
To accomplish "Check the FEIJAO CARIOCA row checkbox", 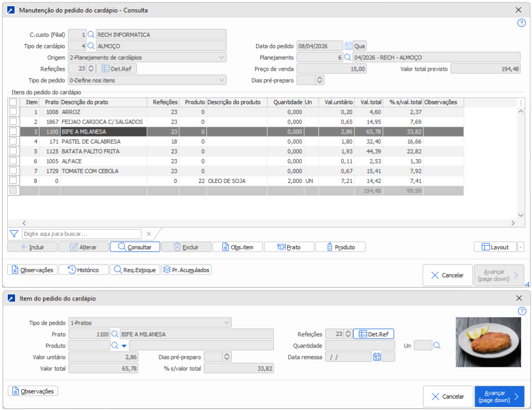I will (x=13, y=122).
